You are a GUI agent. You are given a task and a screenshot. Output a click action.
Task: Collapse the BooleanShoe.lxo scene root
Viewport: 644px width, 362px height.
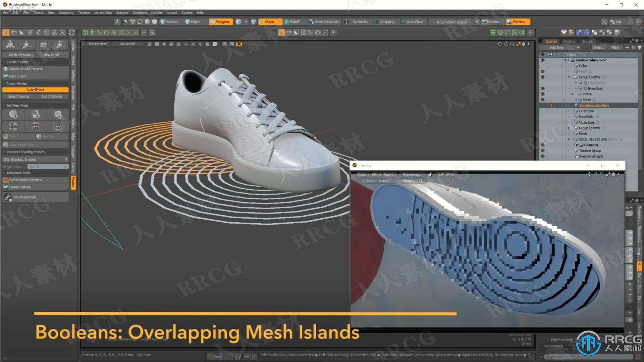point(565,60)
